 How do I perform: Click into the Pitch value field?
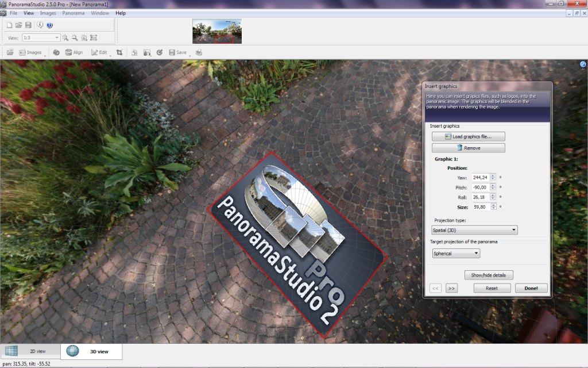click(481, 187)
